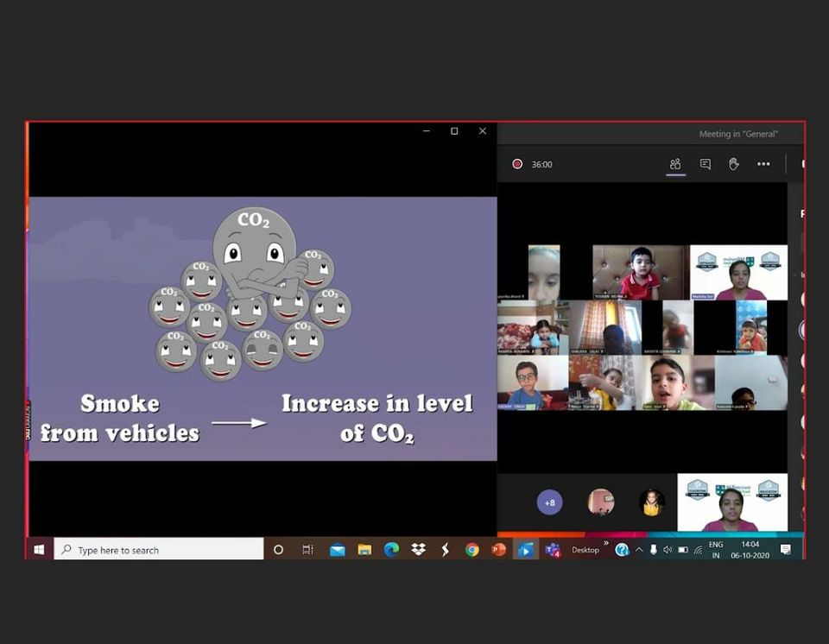Raise your hand in the meeting
829x644 pixels.
(x=734, y=164)
